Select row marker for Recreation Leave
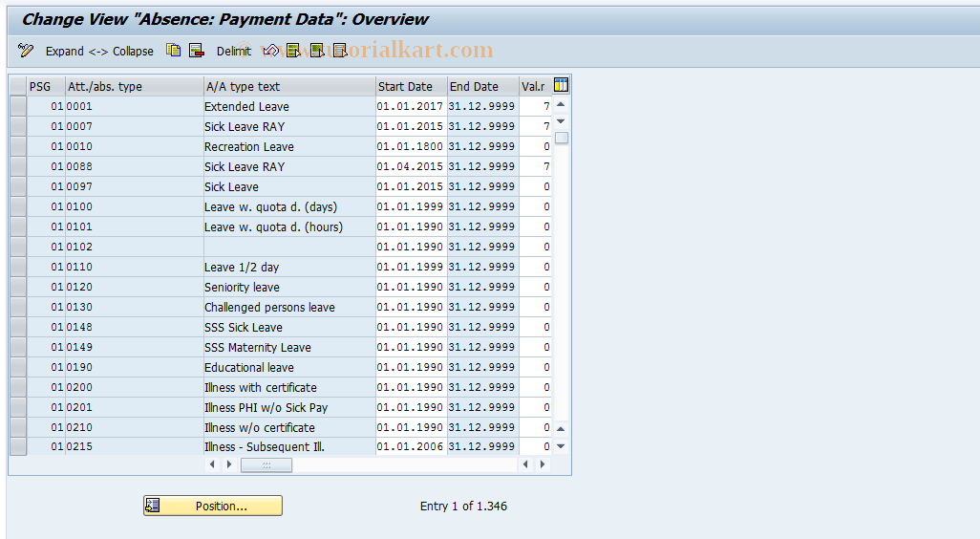Viewport: 980px width, 539px height. [x=18, y=146]
